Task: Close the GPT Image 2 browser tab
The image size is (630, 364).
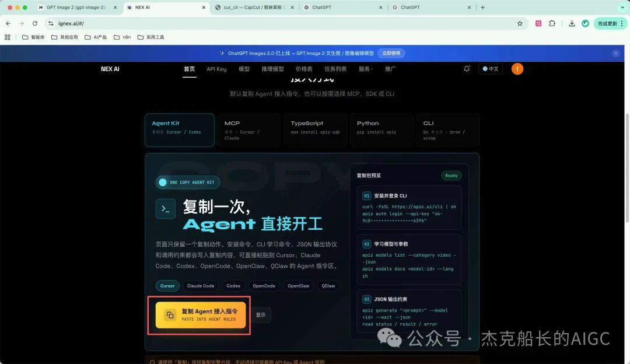Action: [x=116, y=7]
